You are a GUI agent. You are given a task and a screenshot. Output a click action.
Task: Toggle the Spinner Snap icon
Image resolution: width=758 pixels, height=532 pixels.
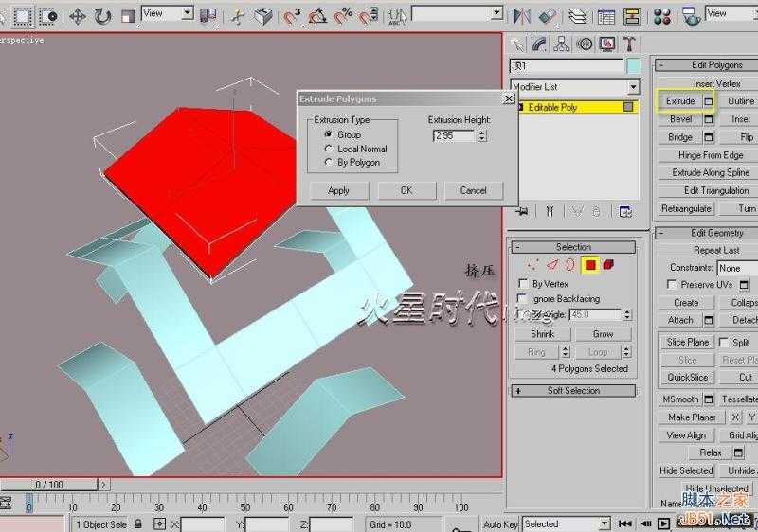369,17
